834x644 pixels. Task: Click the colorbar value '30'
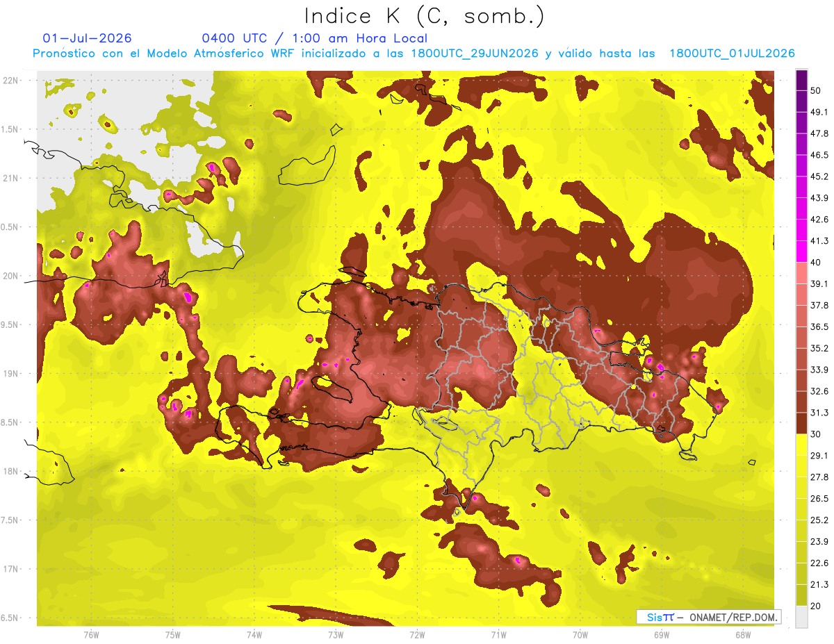coord(816,434)
